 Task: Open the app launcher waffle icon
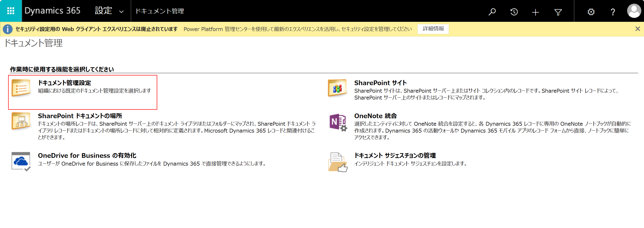coord(10,11)
